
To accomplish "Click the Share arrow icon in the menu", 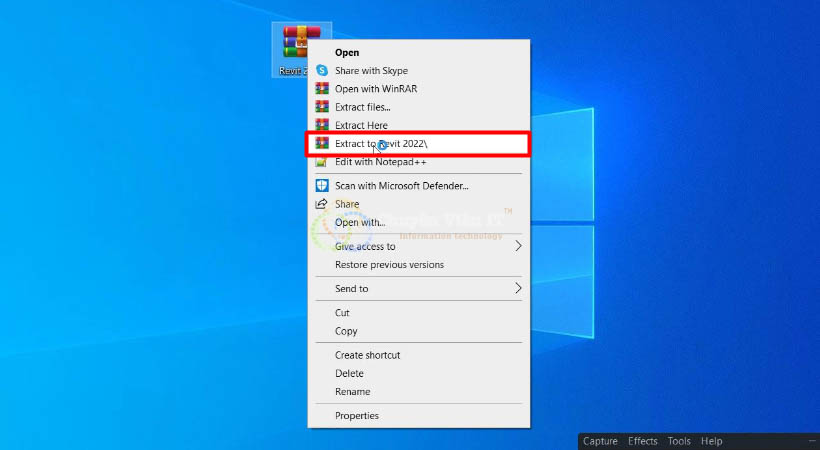I will 322,204.
